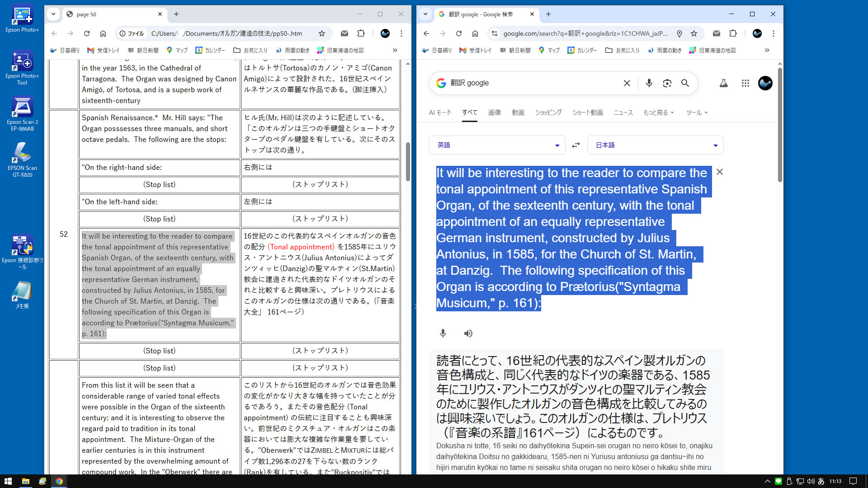Open 朝日新聞 bookmark in left browser
Image resolution: width=868 pixels, height=488 pixels.
143,50
